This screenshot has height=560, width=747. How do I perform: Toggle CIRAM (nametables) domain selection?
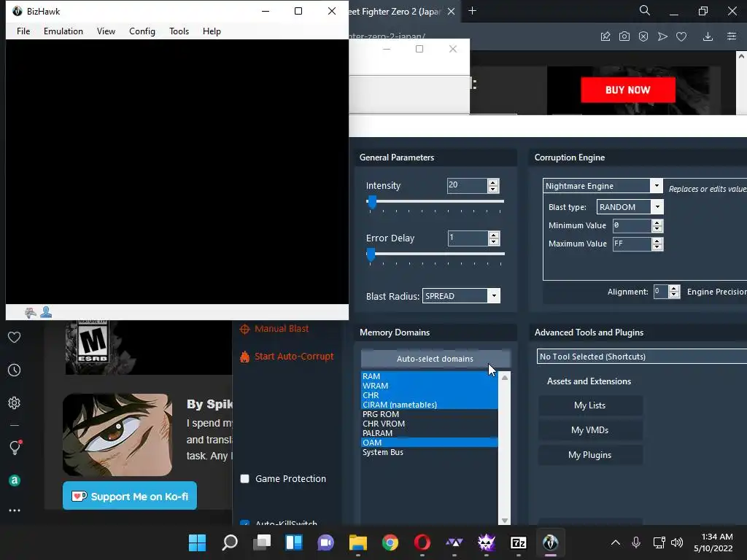(429, 405)
